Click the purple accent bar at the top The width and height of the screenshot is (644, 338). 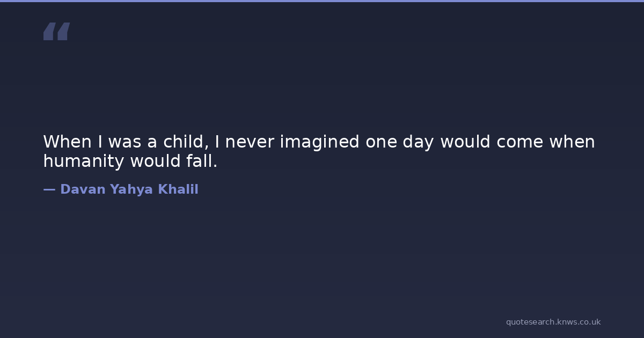click(x=322, y=1)
